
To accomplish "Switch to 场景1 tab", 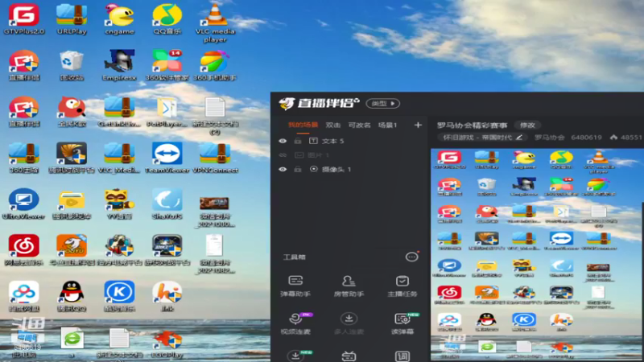I will (x=387, y=125).
